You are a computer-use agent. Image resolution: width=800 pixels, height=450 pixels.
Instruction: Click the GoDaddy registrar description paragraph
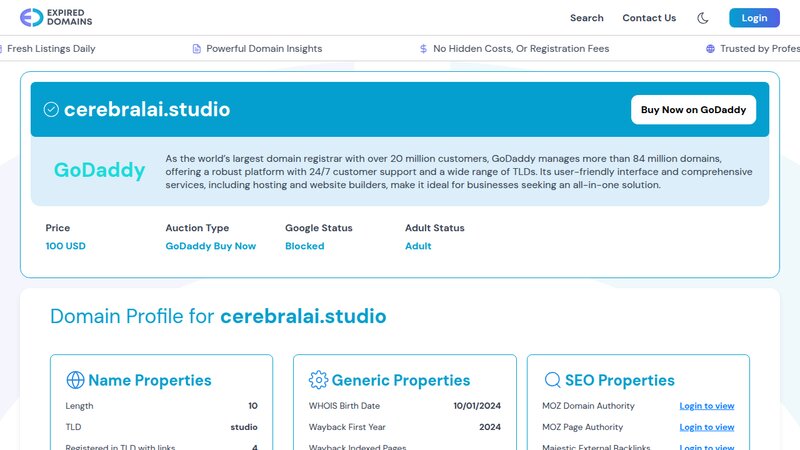[x=459, y=172]
